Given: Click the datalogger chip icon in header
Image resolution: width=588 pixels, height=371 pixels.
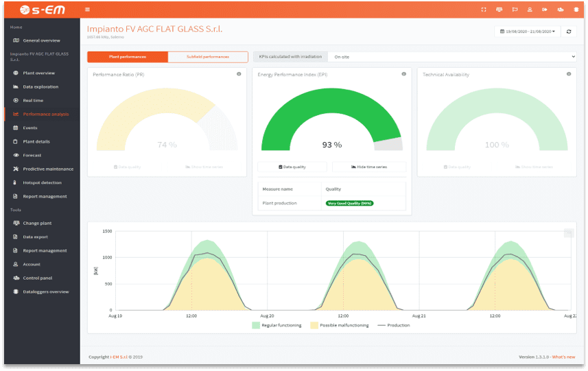Looking at the screenshot, I should click(576, 10).
